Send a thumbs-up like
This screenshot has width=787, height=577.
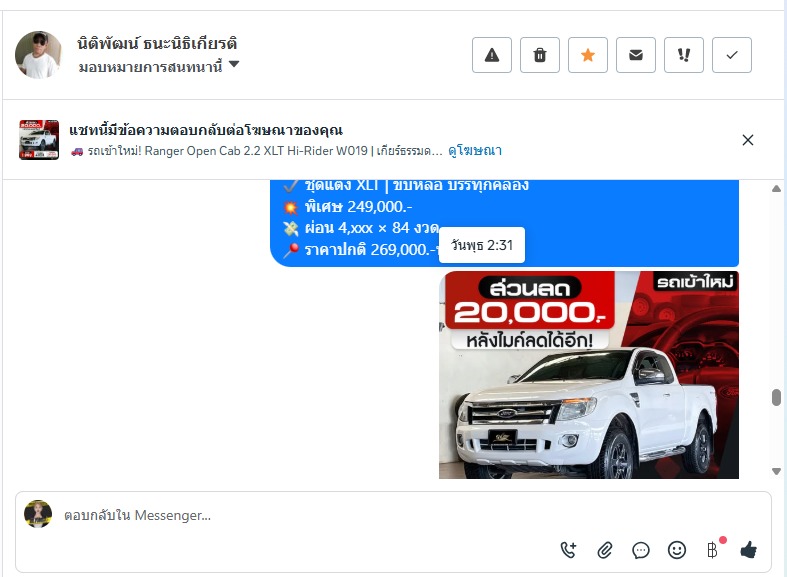click(x=748, y=550)
